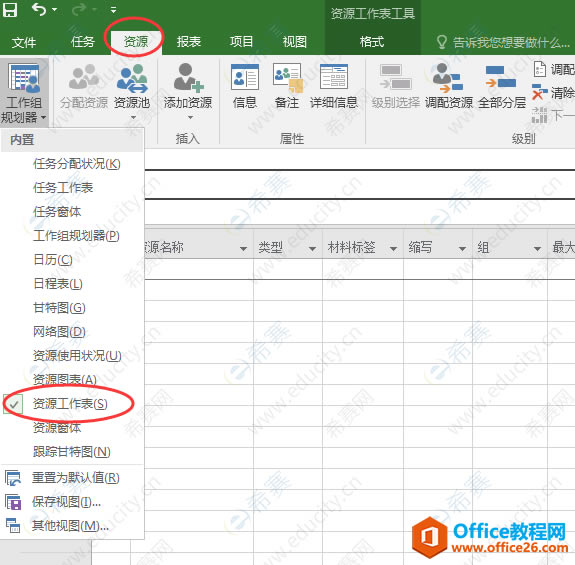Image resolution: width=575 pixels, height=565 pixels.
Task: Expand the 工作组规划器 dropdown arrow
Action: [44, 117]
